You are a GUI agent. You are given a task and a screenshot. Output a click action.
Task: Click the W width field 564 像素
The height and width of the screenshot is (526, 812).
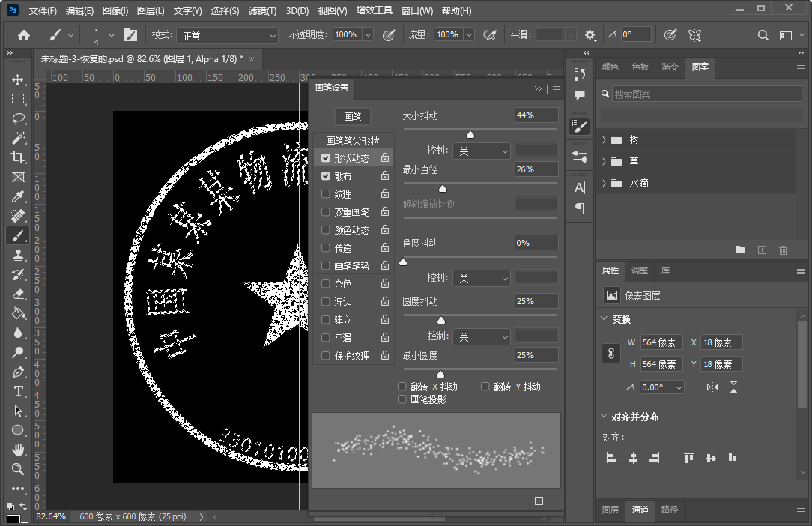coord(661,342)
